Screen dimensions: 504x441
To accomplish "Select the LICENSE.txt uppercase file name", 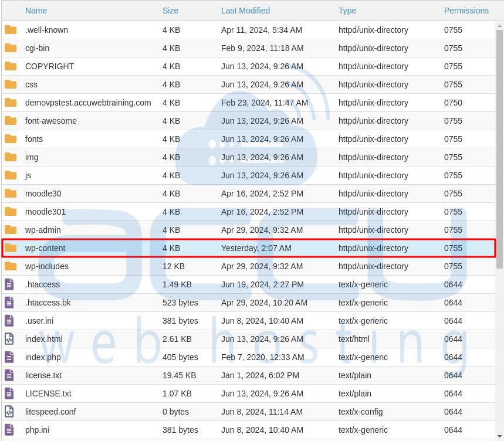I will 48,393.
